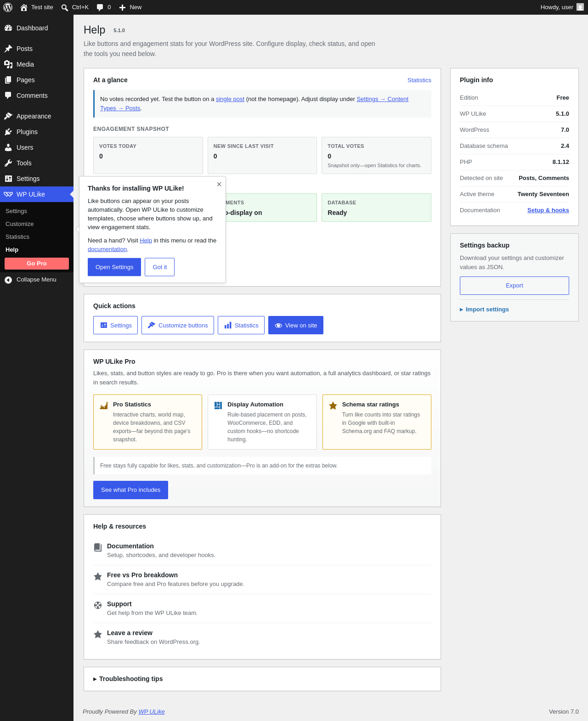Click the Appearance paintbrush icon

[x=8, y=116]
